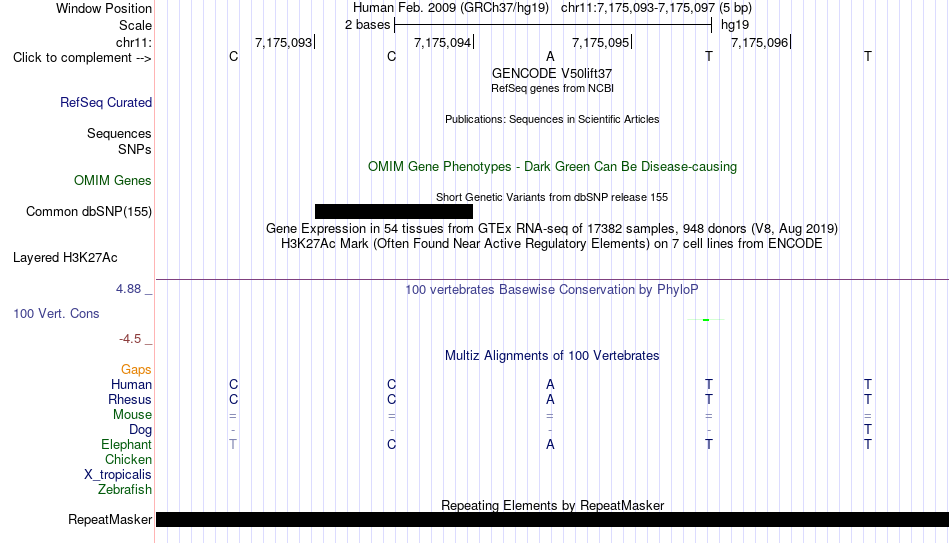950x543 pixels.
Task: Click the Elephant species label
Action: pos(127,445)
